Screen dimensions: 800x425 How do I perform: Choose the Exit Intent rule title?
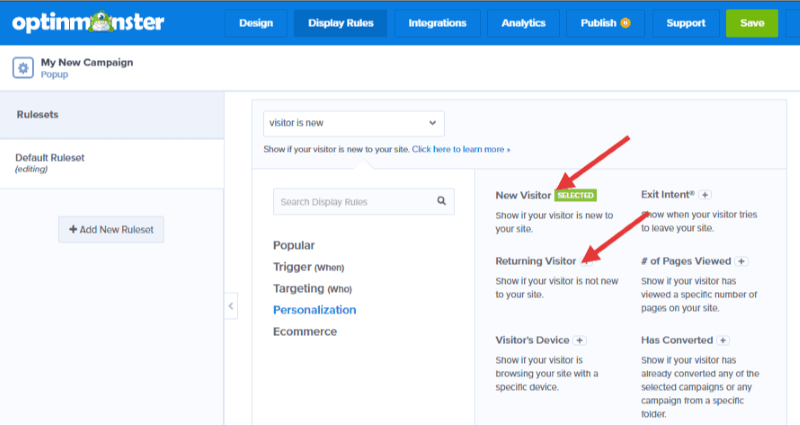(668, 195)
